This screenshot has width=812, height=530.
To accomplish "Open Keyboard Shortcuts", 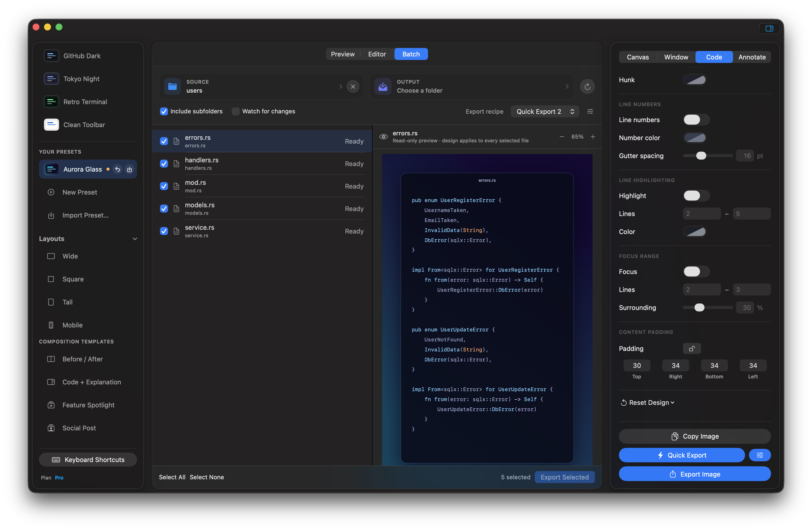I will (88, 460).
